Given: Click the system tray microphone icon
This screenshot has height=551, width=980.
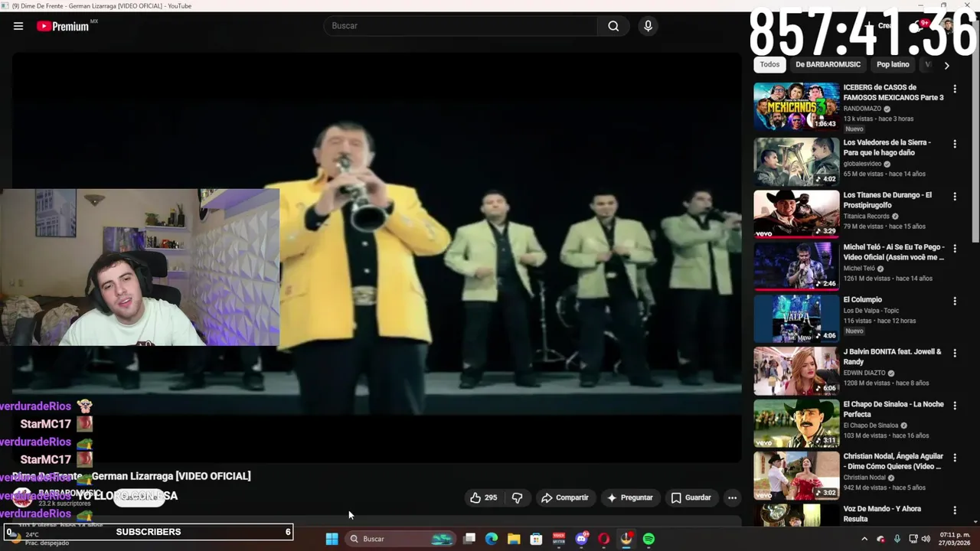Looking at the screenshot, I should point(897,539).
